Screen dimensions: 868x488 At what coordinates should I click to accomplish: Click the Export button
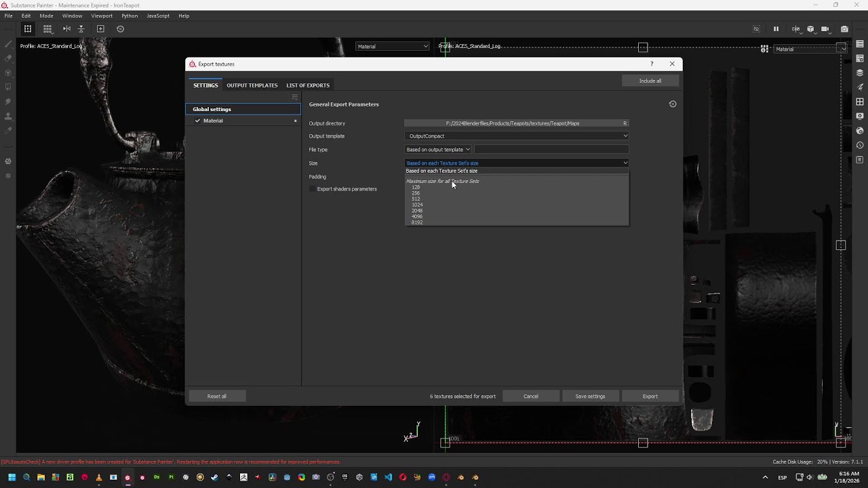(650, 396)
